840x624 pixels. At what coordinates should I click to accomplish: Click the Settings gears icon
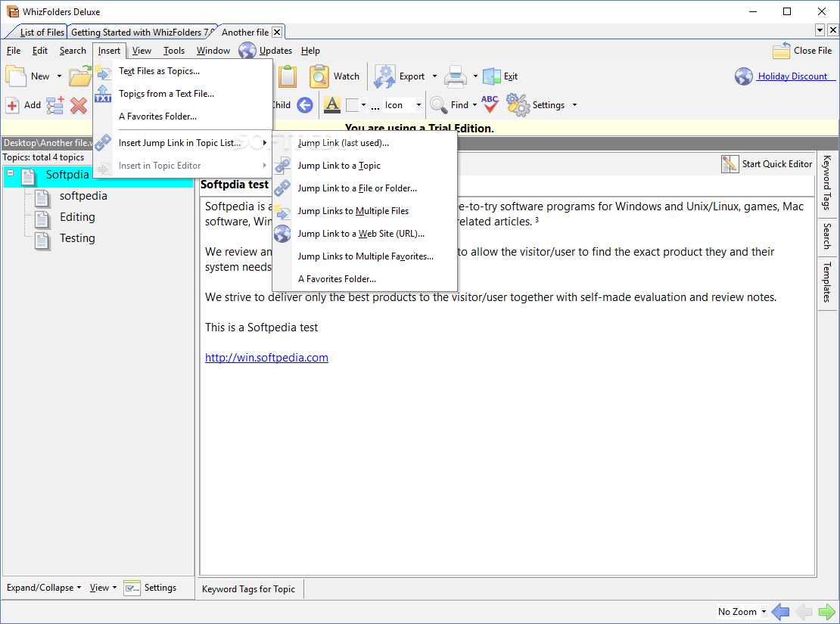(x=518, y=105)
